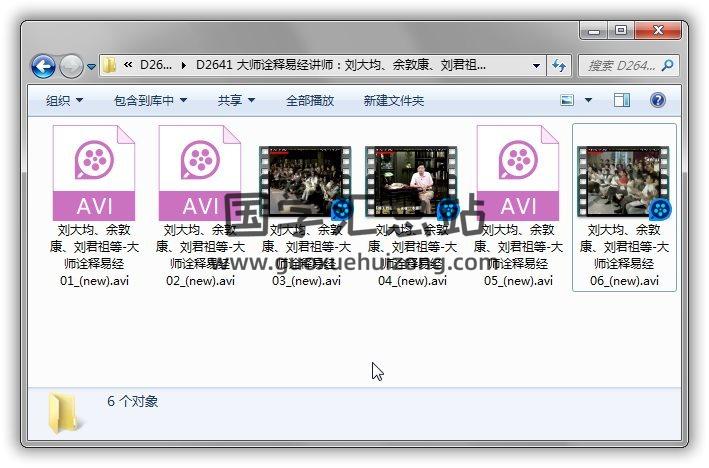Click the file name ending 01_(new).avi

click(x=94, y=255)
